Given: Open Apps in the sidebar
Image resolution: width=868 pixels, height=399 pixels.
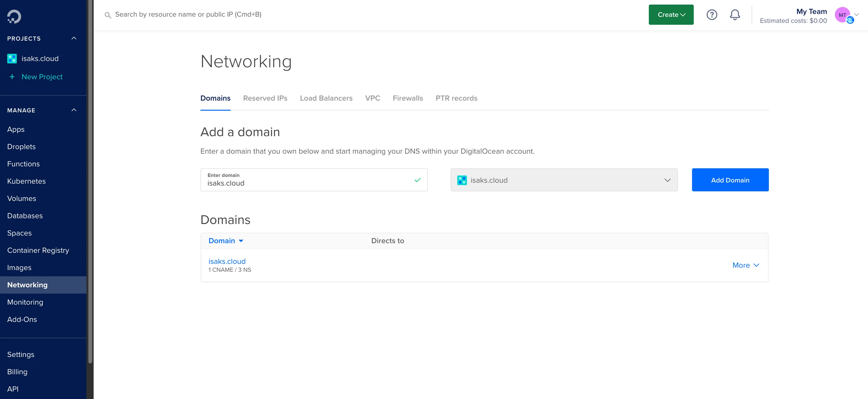Looking at the screenshot, I should pyautogui.click(x=16, y=129).
